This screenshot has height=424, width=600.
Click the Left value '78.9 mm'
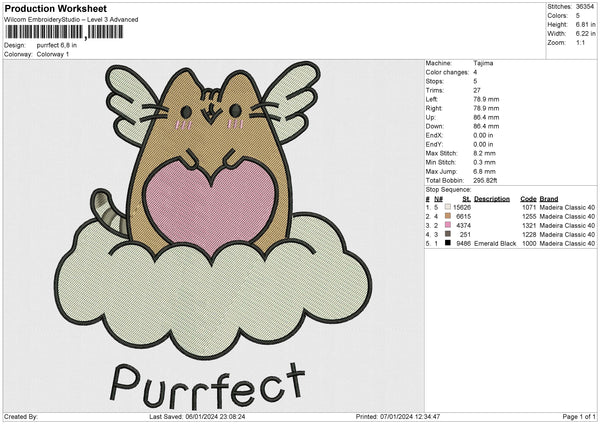pyautogui.click(x=486, y=99)
